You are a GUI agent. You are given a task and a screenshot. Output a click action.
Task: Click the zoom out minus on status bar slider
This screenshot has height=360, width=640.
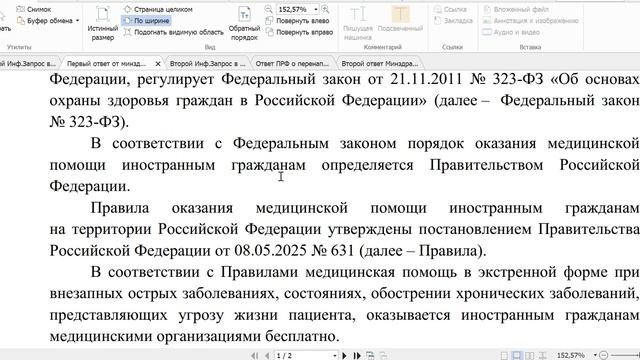click(x=604, y=356)
